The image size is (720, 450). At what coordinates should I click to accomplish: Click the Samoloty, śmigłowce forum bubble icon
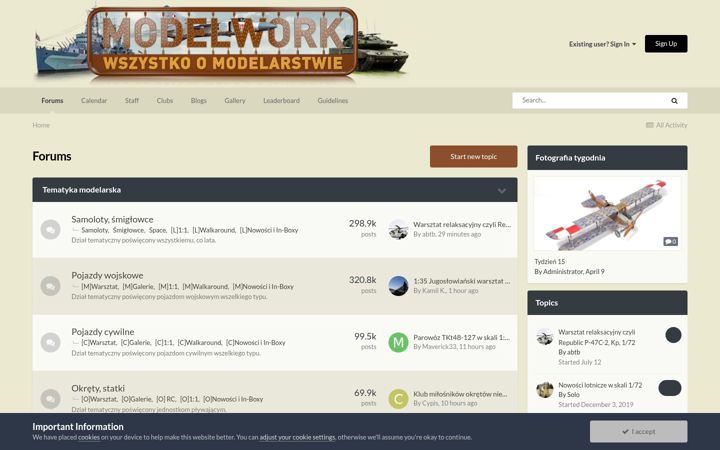pos(51,230)
